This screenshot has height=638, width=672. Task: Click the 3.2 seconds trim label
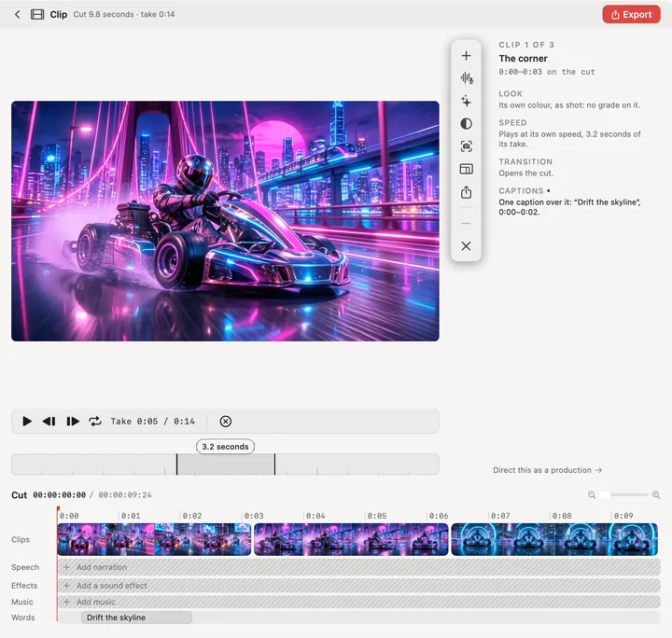click(226, 447)
